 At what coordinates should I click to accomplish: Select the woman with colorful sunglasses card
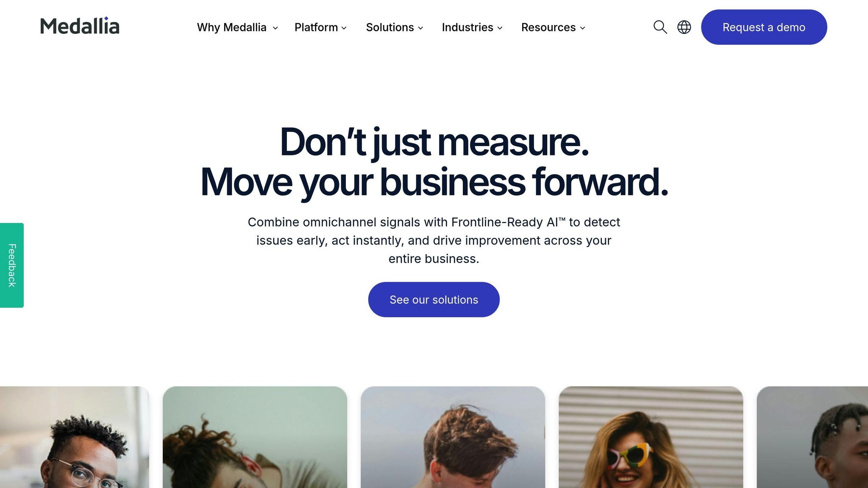point(651,437)
